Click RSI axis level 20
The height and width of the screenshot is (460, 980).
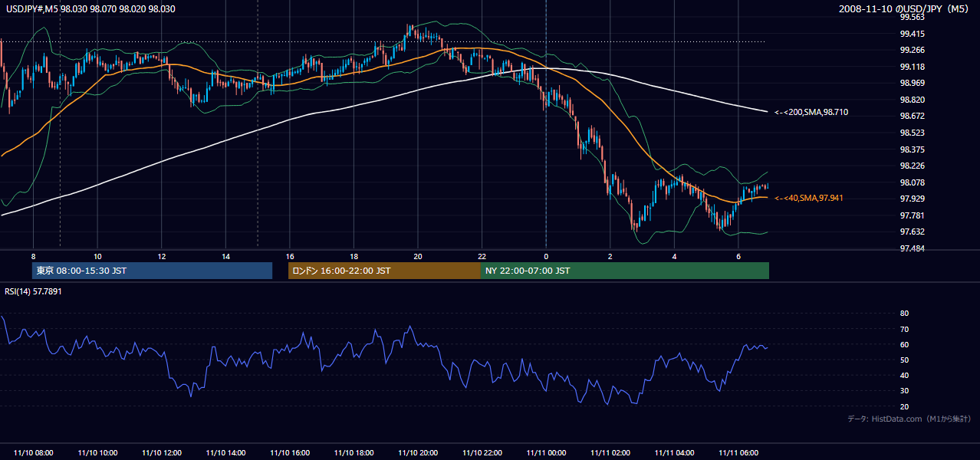tap(904, 406)
